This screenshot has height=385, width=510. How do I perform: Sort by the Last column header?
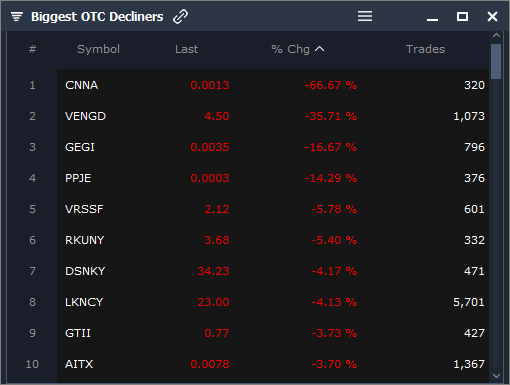pos(187,49)
